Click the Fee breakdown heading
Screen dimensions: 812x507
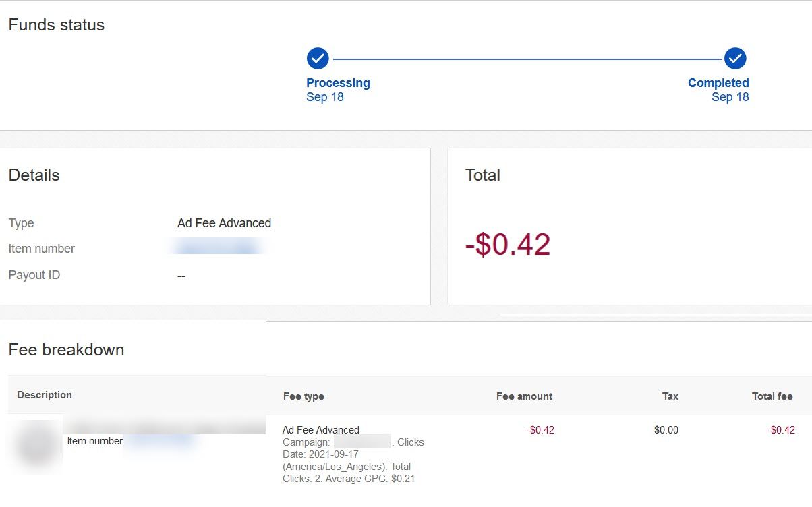click(x=66, y=350)
